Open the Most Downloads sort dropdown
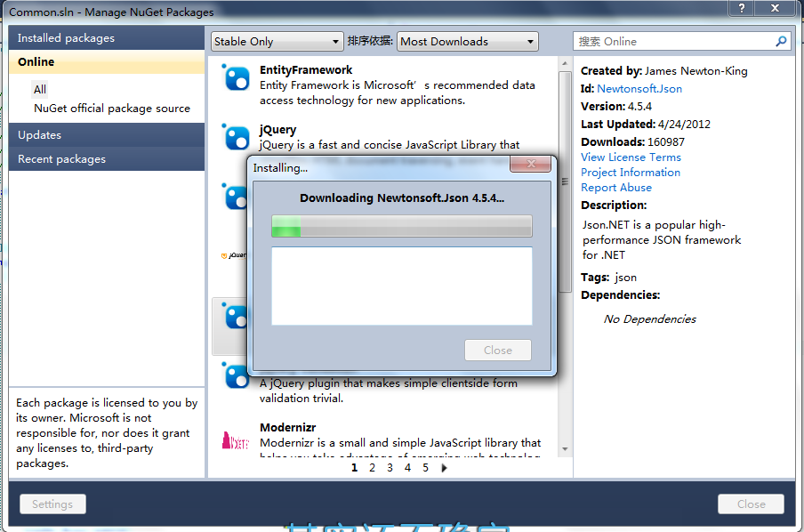 (468, 42)
